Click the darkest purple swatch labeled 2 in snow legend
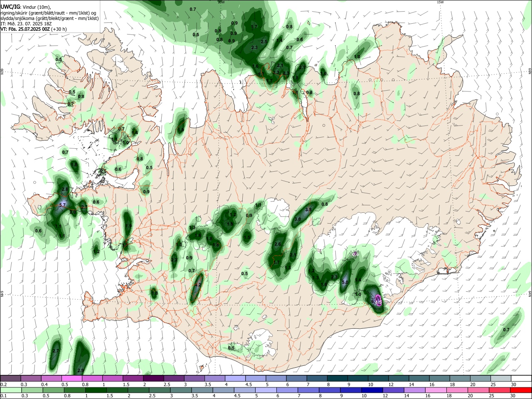The height and width of the screenshot is (399, 532). point(153,378)
